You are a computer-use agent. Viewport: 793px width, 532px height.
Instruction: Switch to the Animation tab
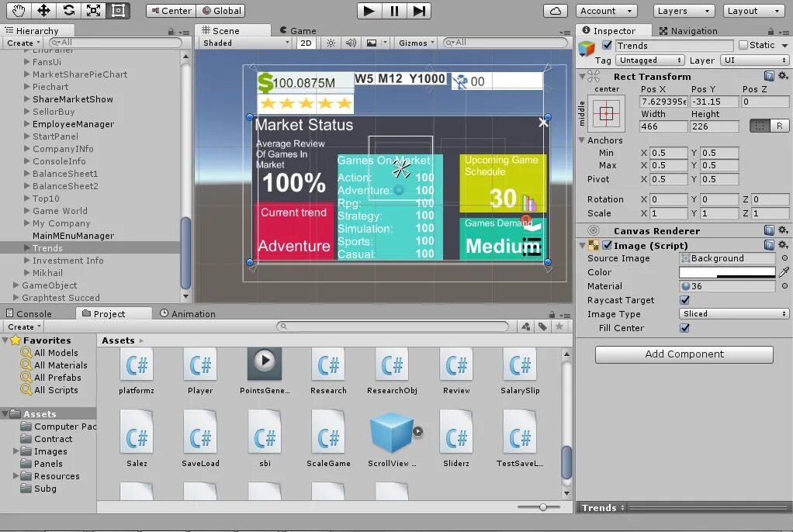coord(188,313)
